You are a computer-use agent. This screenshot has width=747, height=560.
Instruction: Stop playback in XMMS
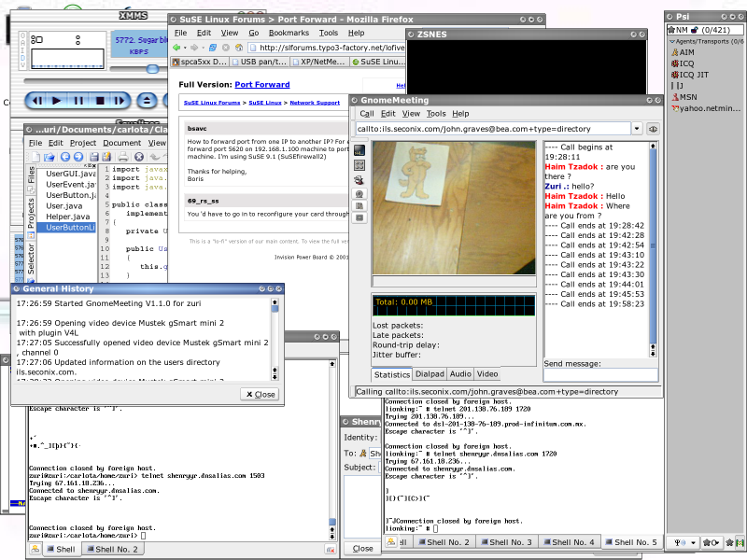(102, 100)
